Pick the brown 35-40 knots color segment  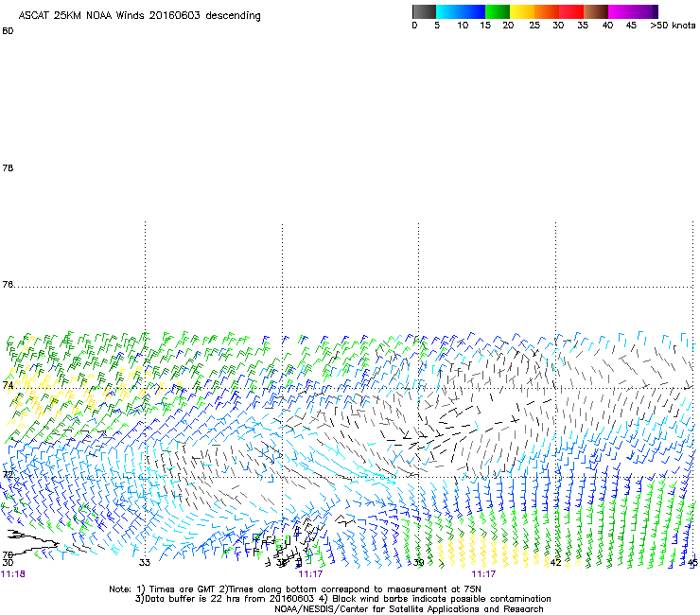[x=596, y=11]
